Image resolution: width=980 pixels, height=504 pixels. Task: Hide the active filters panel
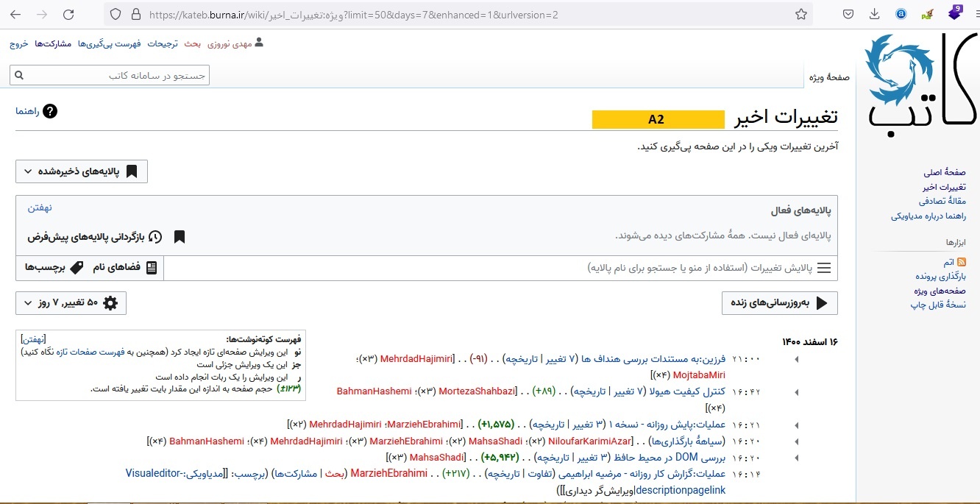[40, 207]
